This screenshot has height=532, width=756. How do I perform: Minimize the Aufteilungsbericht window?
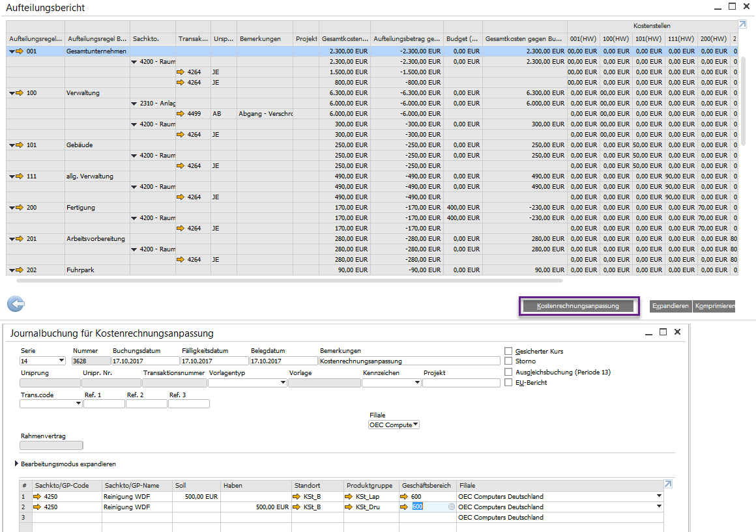pos(718,7)
